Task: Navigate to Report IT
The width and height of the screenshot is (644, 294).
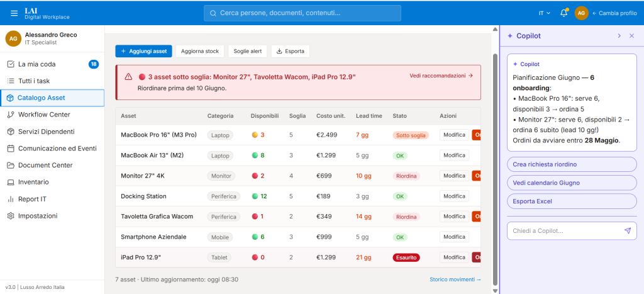Action: tap(52, 199)
